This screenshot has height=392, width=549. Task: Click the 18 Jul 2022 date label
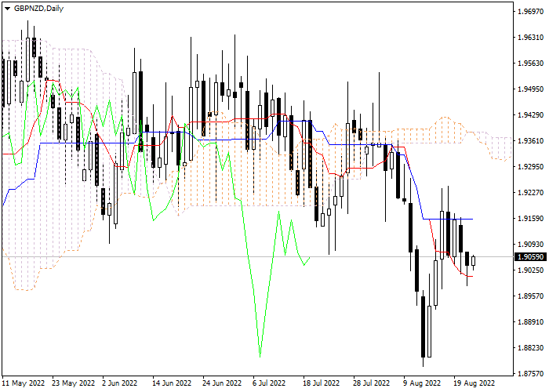322,383
